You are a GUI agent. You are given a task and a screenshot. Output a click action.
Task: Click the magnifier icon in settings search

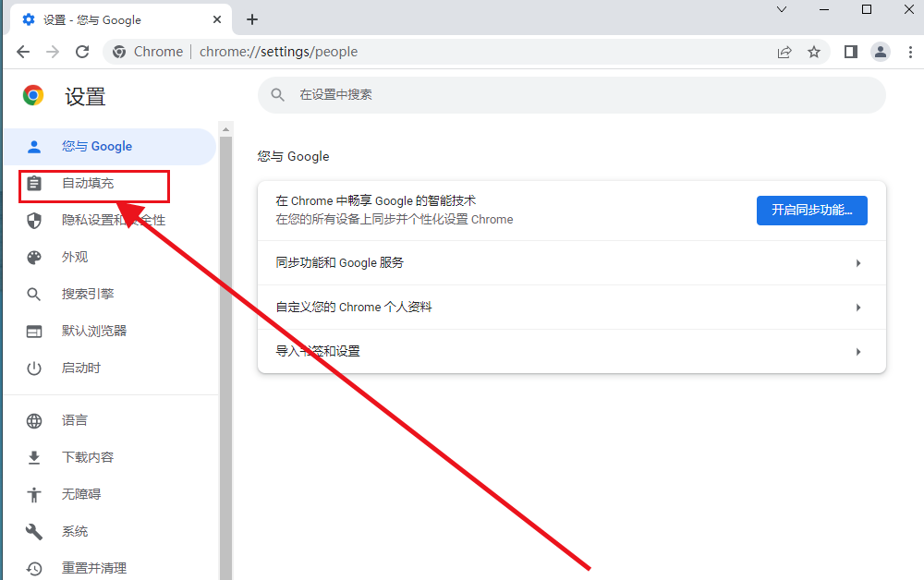[x=277, y=95]
